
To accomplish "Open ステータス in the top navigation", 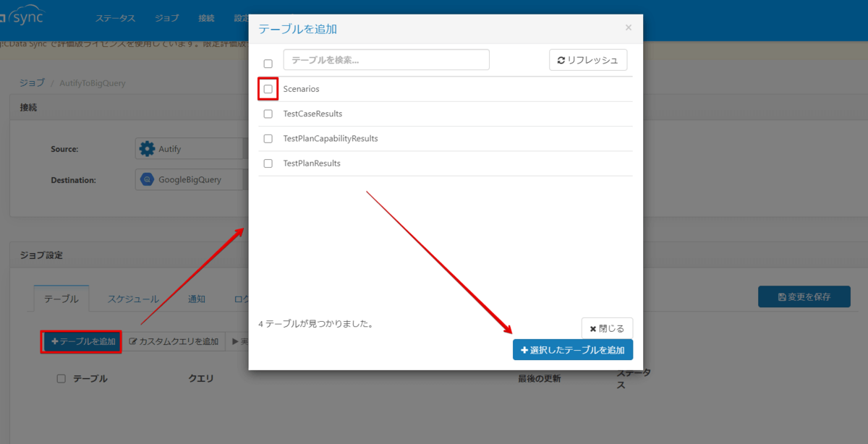I will [116, 18].
